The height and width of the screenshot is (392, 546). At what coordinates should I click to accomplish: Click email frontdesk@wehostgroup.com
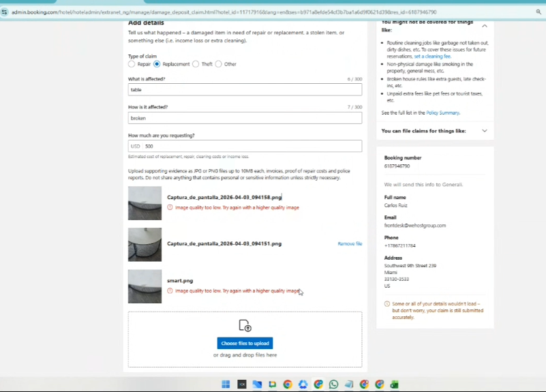415,226
